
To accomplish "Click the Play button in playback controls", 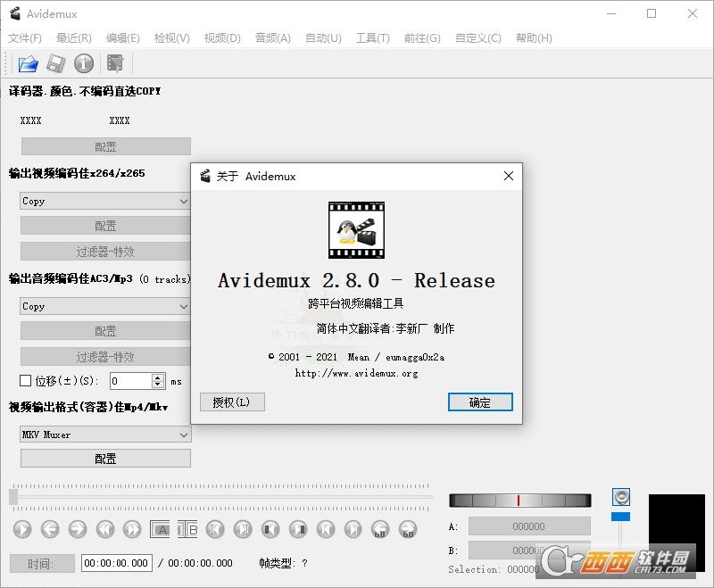I will click(22, 529).
